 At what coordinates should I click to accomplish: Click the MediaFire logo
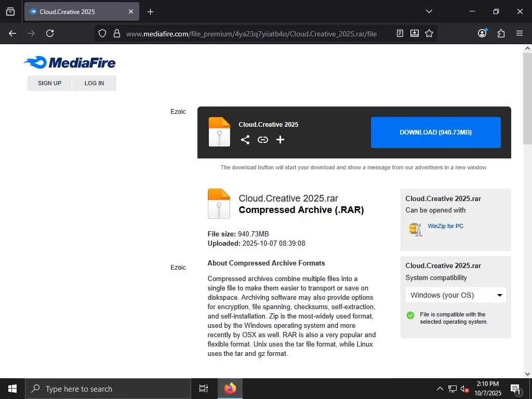(x=70, y=62)
